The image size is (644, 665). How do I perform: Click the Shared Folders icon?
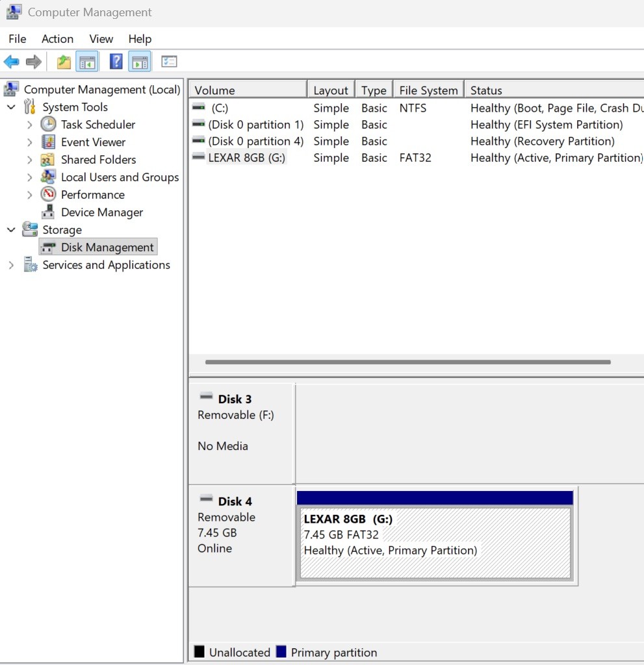click(47, 160)
